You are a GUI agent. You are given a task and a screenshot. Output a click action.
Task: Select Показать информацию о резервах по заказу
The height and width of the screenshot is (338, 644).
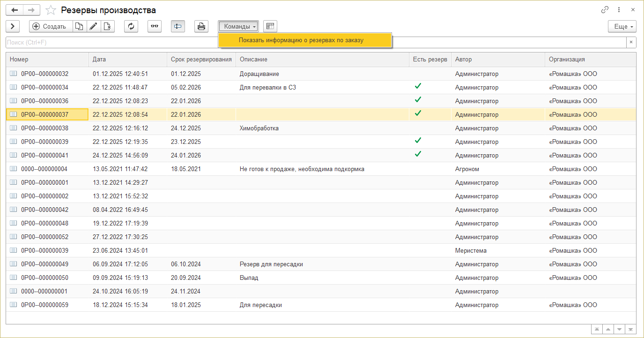click(x=301, y=40)
